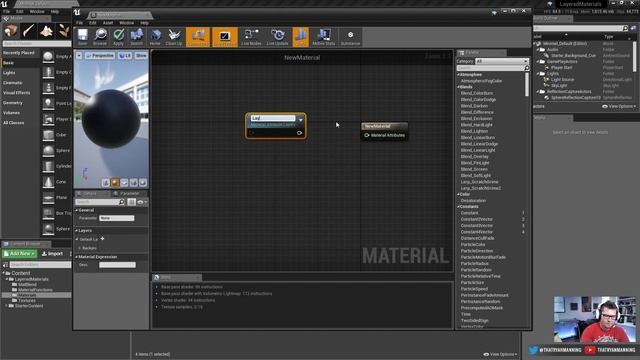
Task: Open the preview viewport options arrow menu
Action: (x=79, y=56)
